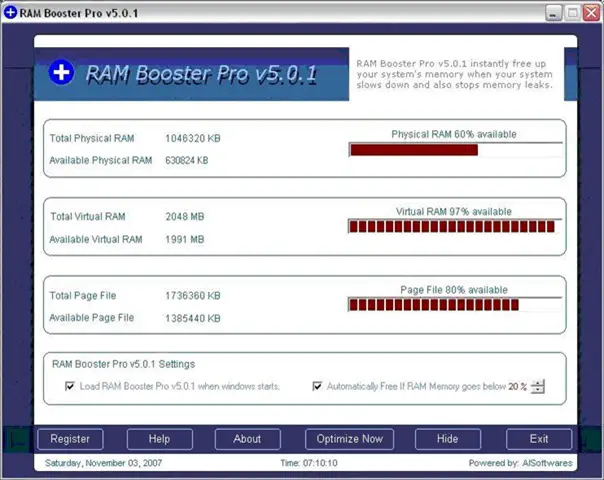
Task: Toggle Load RAM Booster Pro when windows starts
Action: point(70,386)
